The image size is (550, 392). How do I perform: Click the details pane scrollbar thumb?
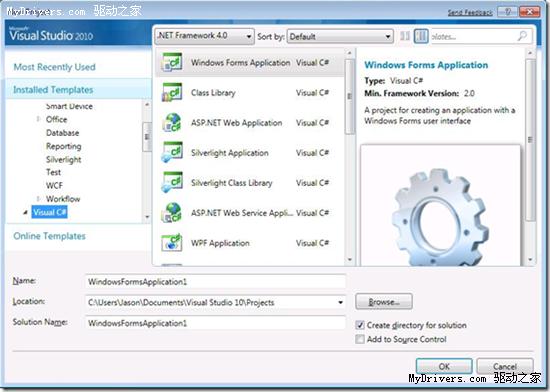click(530, 140)
